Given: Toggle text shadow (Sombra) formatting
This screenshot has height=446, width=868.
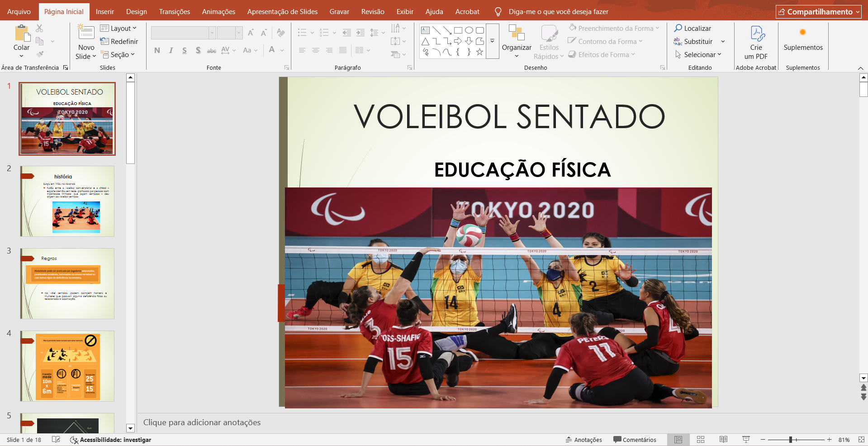Looking at the screenshot, I should pyautogui.click(x=198, y=50).
